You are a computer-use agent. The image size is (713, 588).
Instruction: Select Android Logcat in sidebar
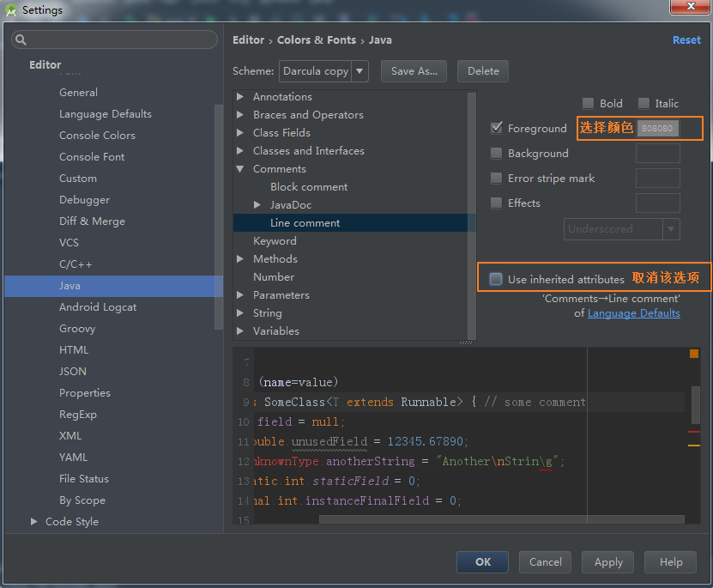pos(97,307)
